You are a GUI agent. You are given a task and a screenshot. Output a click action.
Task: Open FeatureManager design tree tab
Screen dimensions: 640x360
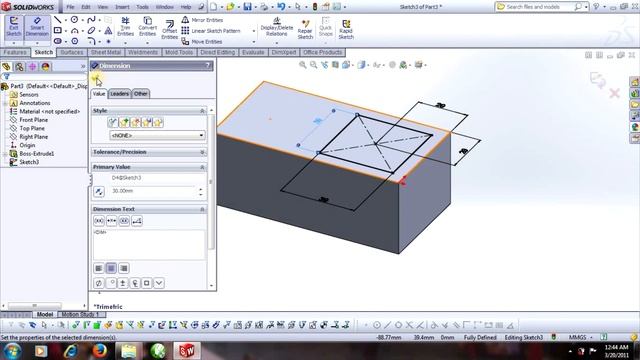pyautogui.click(x=6, y=67)
